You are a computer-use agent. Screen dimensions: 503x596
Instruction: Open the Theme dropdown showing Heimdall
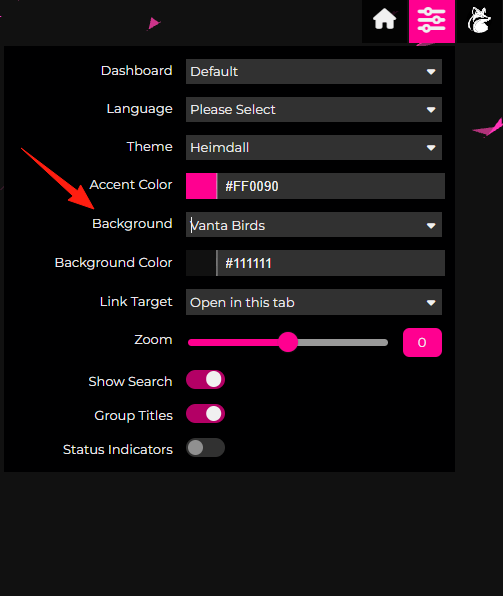314,147
